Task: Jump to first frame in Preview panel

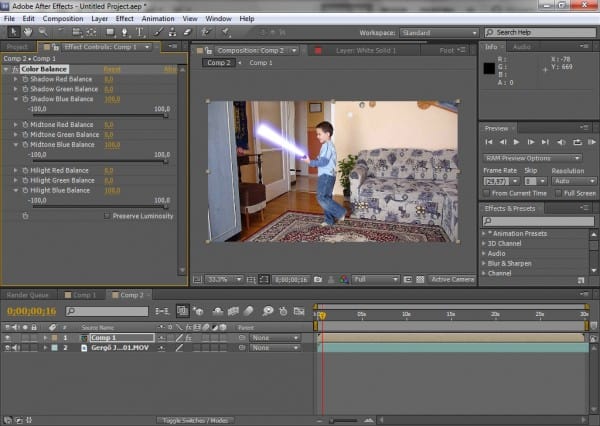Action: (x=489, y=143)
